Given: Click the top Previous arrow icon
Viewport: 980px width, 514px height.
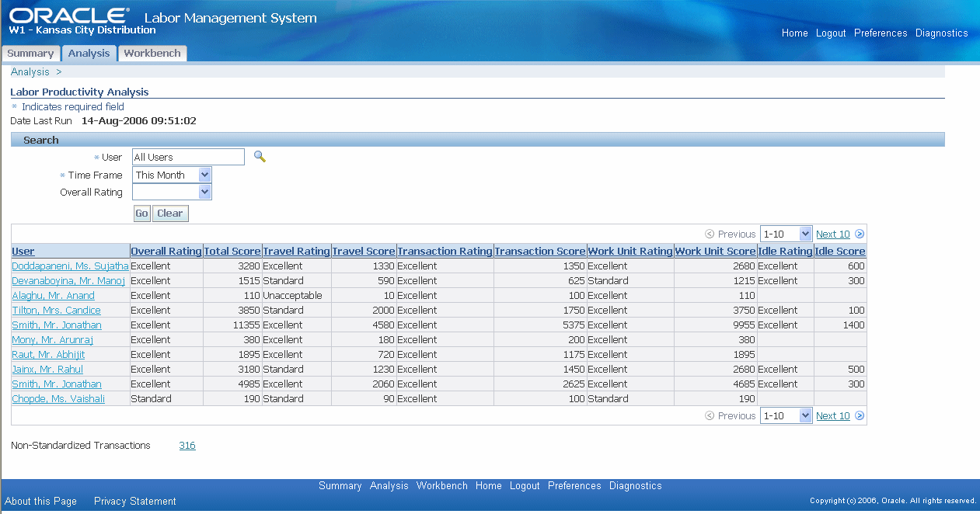Looking at the screenshot, I should coord(710,234).
